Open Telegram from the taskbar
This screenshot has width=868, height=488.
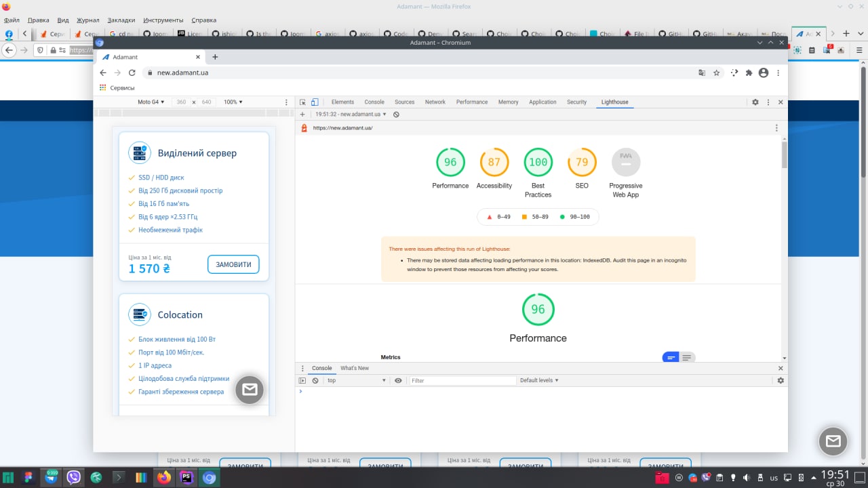coord(52,478)
